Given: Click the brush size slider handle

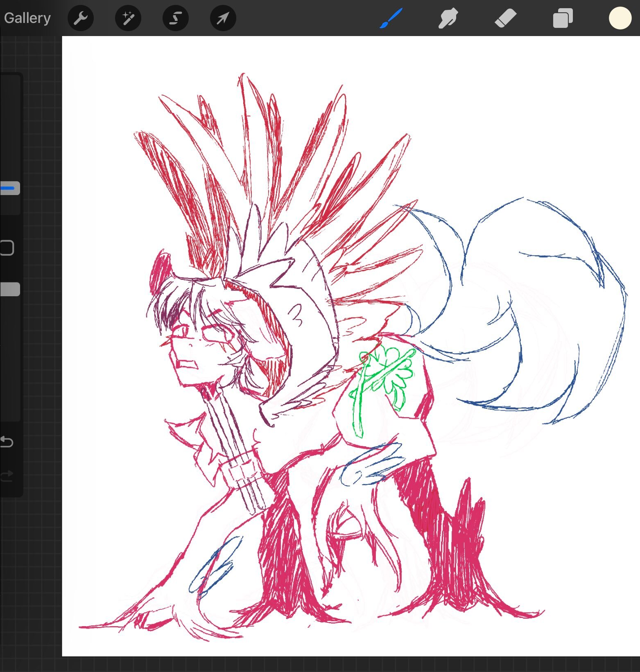Looking at the screenshot, I should [10, 188].
